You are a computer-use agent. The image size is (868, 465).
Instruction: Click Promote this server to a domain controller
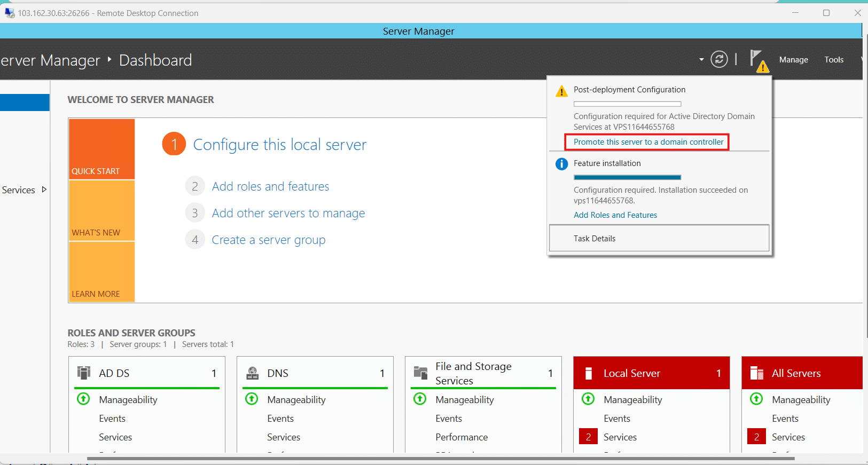tap(648, 142)
